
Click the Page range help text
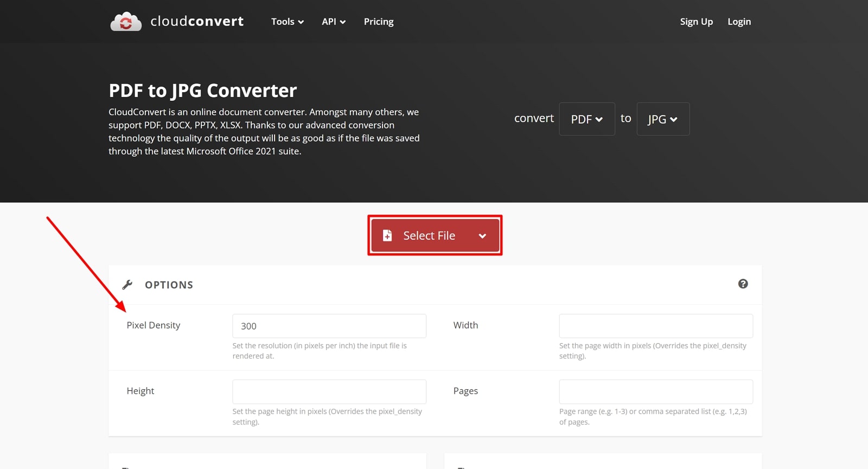653,416
